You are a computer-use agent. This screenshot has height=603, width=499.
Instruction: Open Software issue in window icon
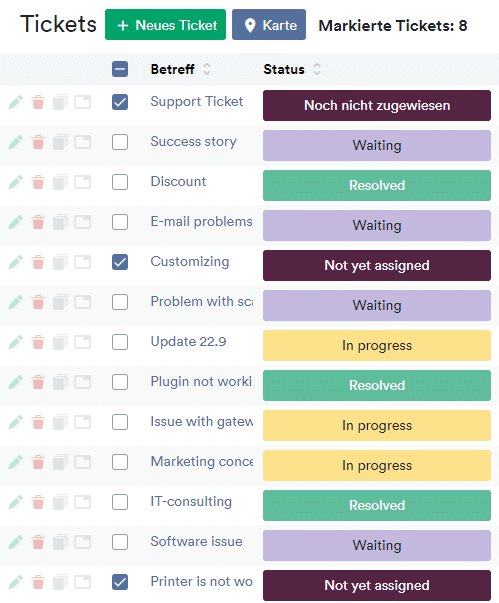tap(83, 542)
